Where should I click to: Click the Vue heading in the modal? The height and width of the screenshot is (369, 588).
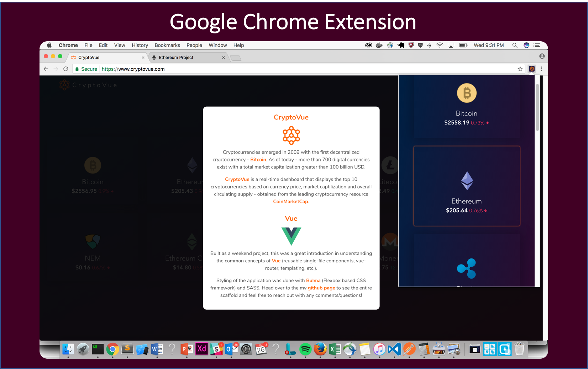tap(291, 219)
